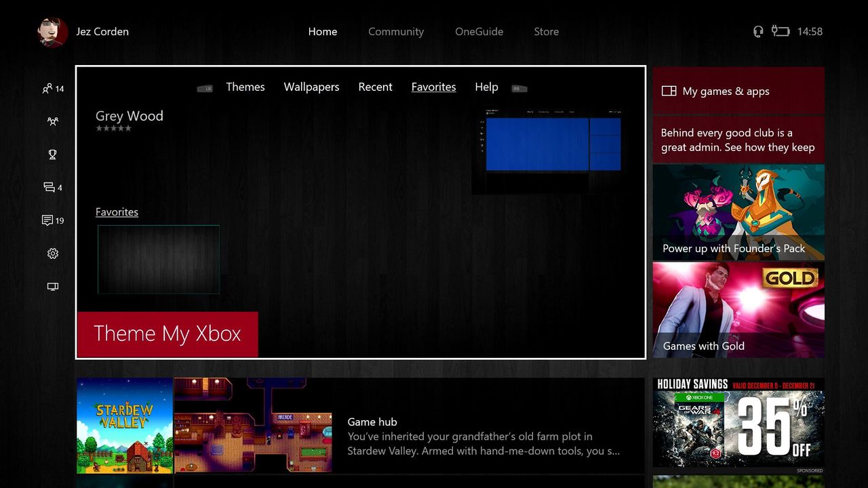Screen dimensions: 868x488
Task: Open the Games with Gold tile
Action: point(738,310)
